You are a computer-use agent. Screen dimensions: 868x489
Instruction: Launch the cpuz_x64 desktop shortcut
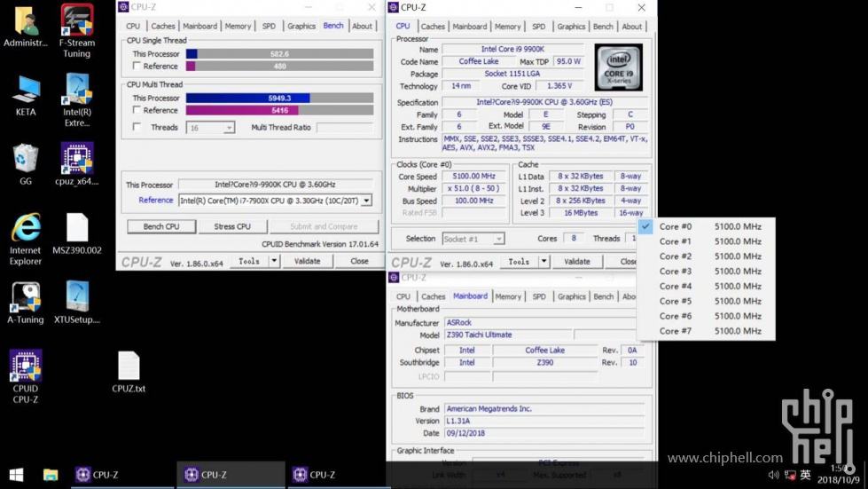click(77, 164)
